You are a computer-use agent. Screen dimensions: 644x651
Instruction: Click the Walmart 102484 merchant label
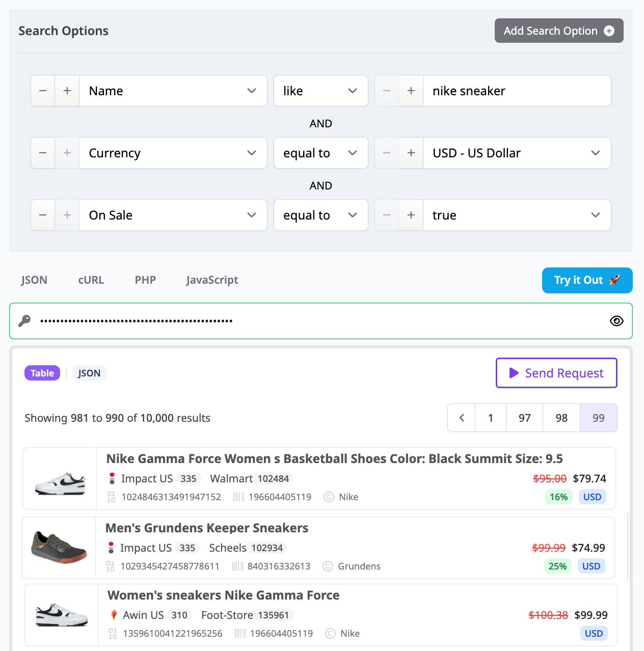[x=251, y=478]
